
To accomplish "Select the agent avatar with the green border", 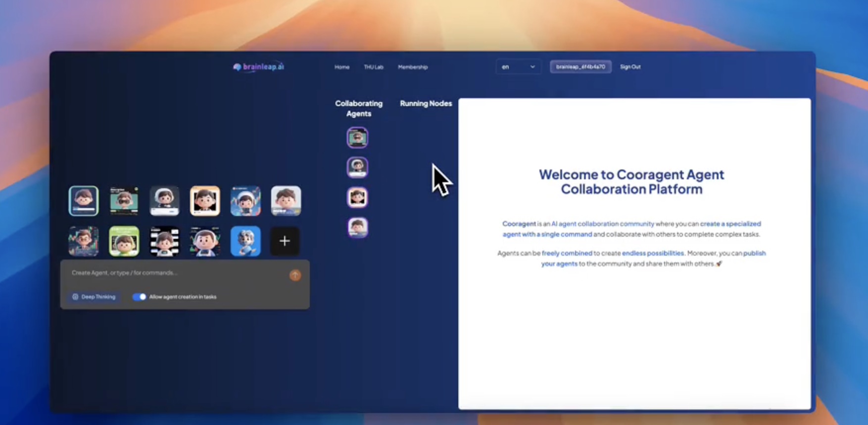I will pyautogui.click(x=124, y=241).
